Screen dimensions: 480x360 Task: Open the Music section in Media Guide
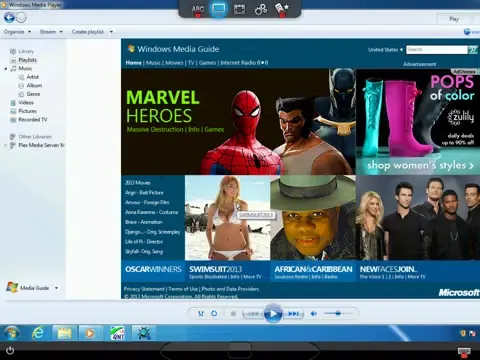(x=153, y=63)
